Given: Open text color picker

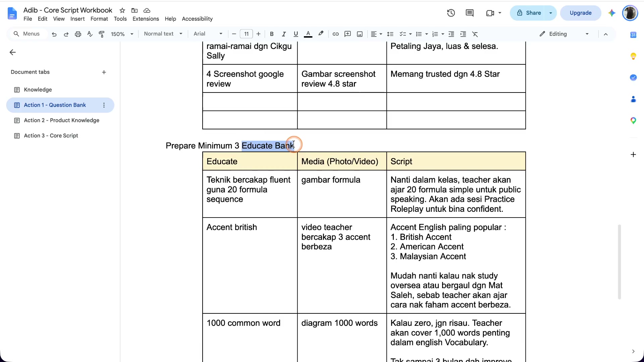Looking at the screenshot, I should coord(308,34).
